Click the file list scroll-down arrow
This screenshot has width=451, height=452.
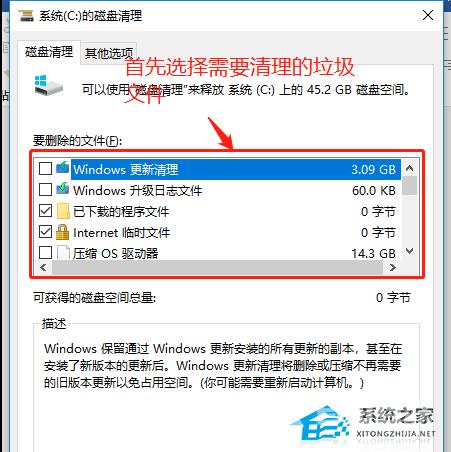click(410, 251)
